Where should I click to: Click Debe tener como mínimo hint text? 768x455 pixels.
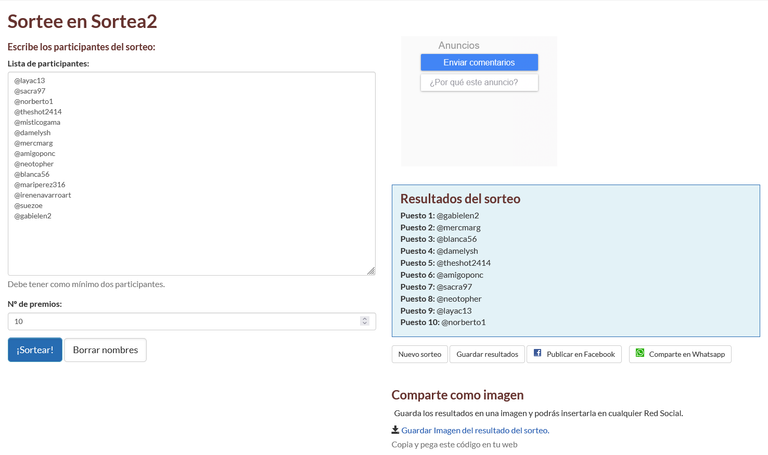click(86, 284)
